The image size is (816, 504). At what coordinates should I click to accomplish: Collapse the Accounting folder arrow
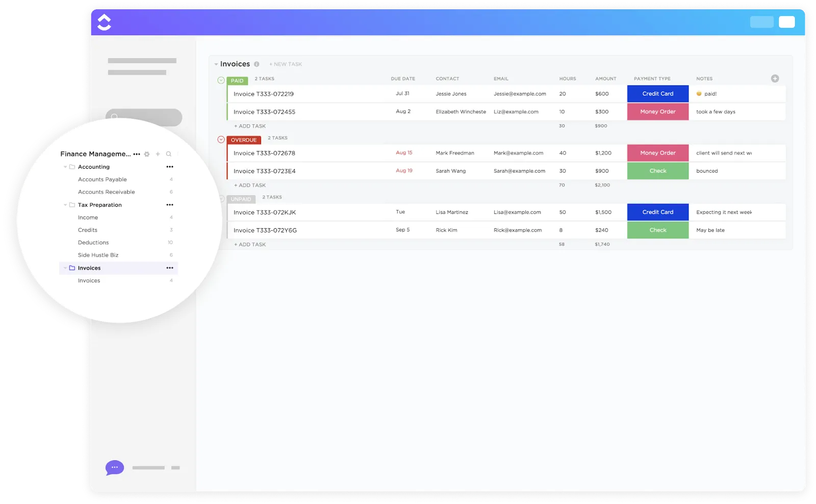(65, 167)
